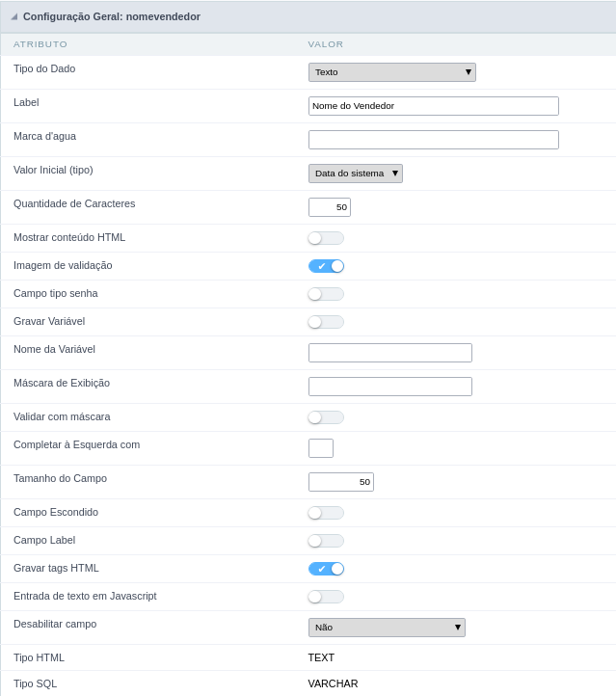Click the Marca d'agua input field
The height and width of the screenshot is (696, 616).
[433, 140]
